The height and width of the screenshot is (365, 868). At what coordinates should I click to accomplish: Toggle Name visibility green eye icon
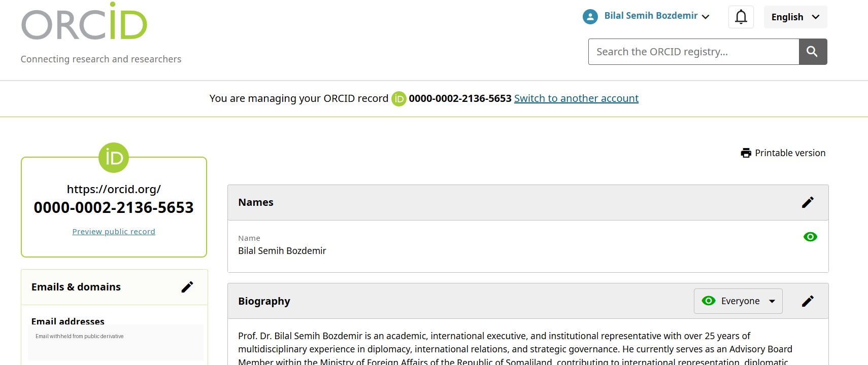pyautogui.click(x=810, y=237)
